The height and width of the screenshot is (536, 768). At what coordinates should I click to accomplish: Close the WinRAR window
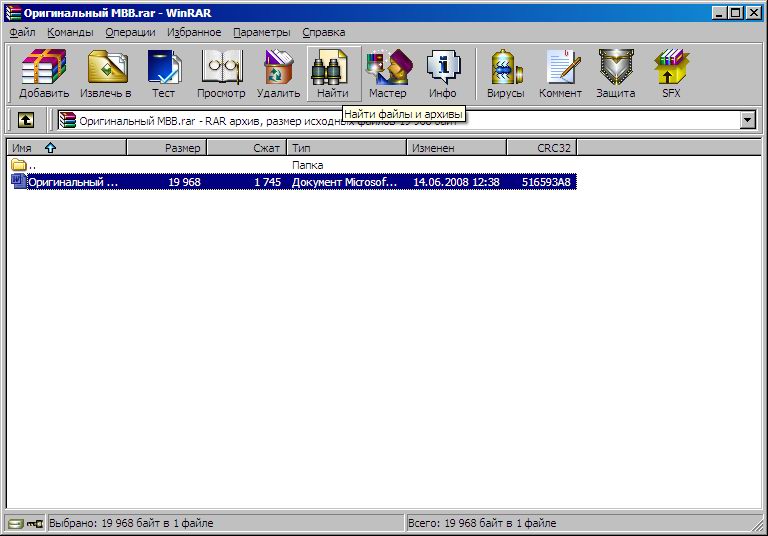[x=754, y=13]
